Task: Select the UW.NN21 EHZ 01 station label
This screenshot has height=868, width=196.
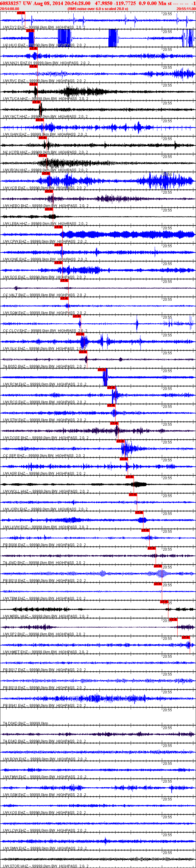Action: (x=46, y=63)
